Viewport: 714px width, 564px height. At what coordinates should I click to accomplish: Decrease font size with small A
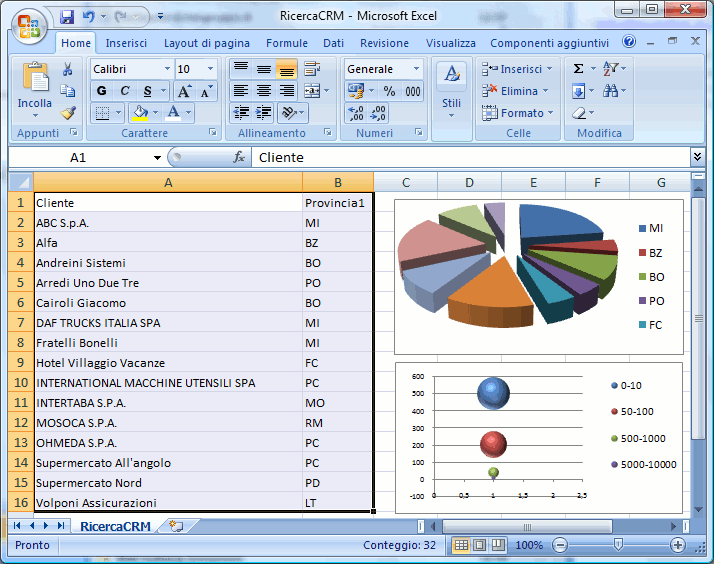[206, 91]
